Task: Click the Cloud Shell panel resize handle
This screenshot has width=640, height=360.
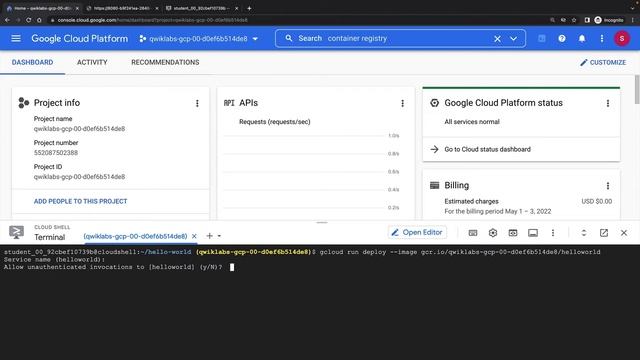Action: coord(322,222)
